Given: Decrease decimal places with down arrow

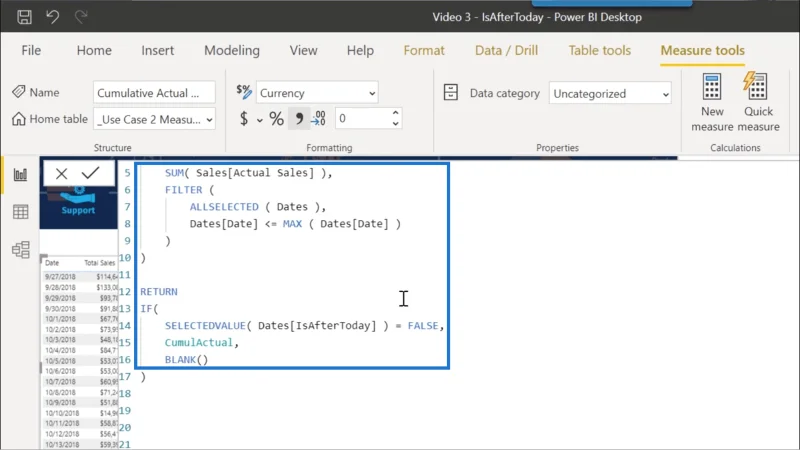Looking at the screenshot, I should coord(395,124).
